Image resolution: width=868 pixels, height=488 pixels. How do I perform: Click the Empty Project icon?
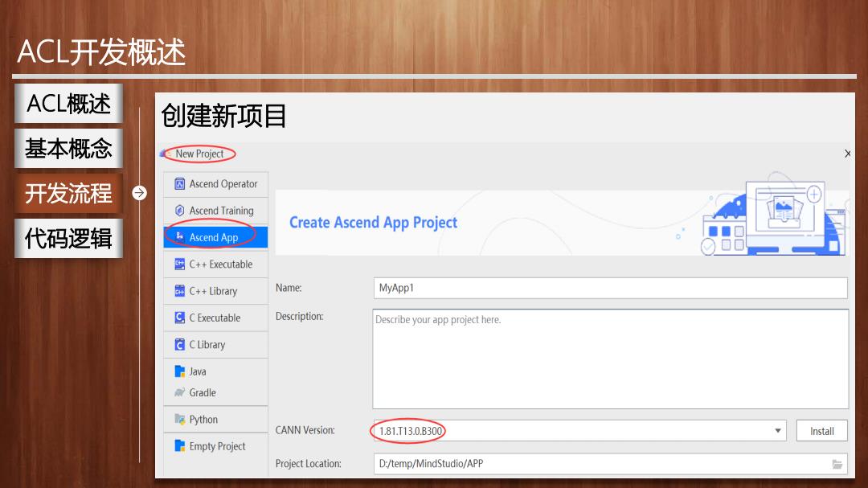[x=179, y=446]
